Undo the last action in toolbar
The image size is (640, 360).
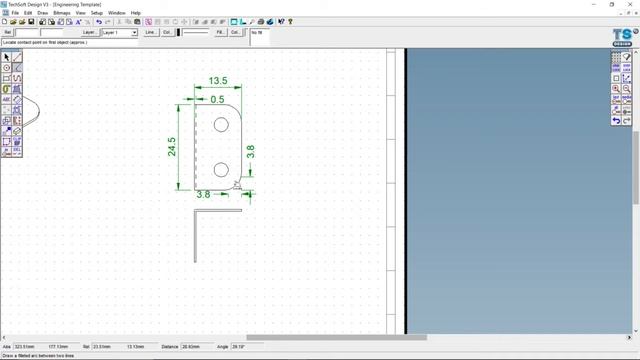click(x=99, y=22)
